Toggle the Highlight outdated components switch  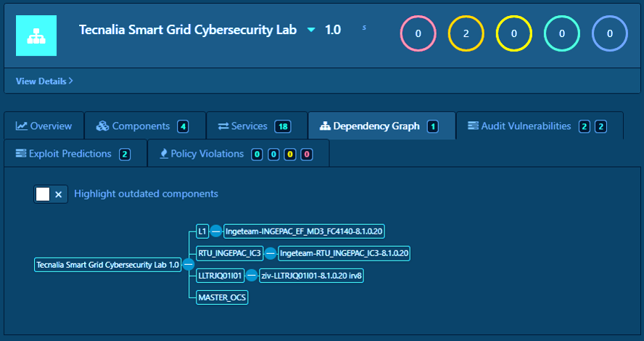pos(51,194)
